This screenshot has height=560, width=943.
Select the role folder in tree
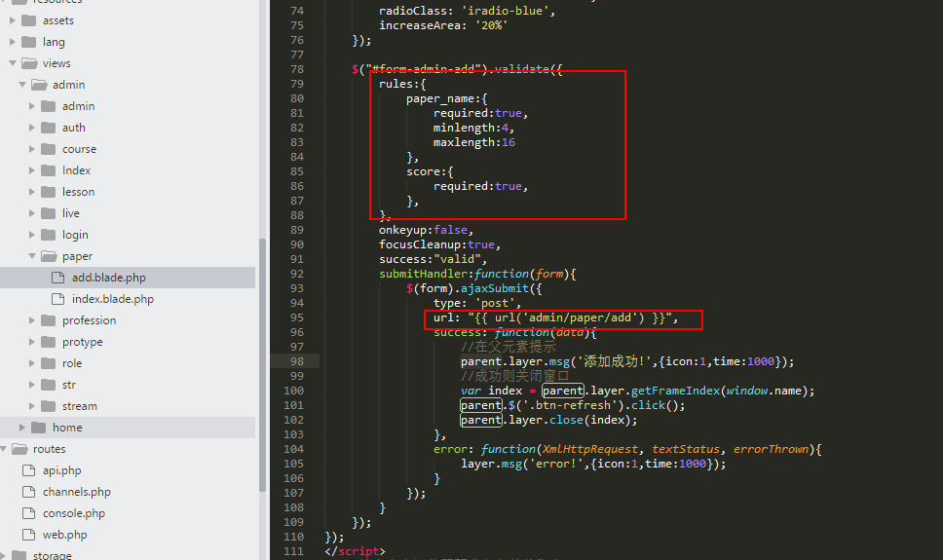pyautogui.click(x=72, y=363)
